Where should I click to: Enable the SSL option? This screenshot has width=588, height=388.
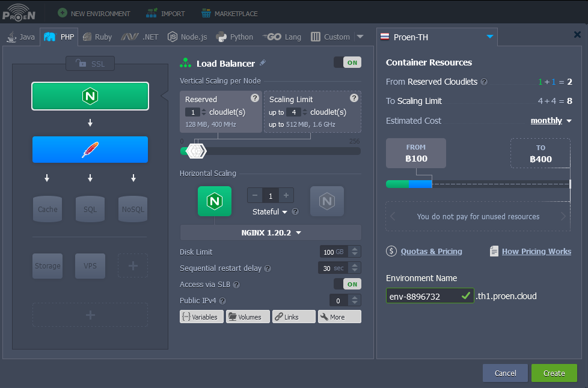pyautogui.click(x=90, y=64)
